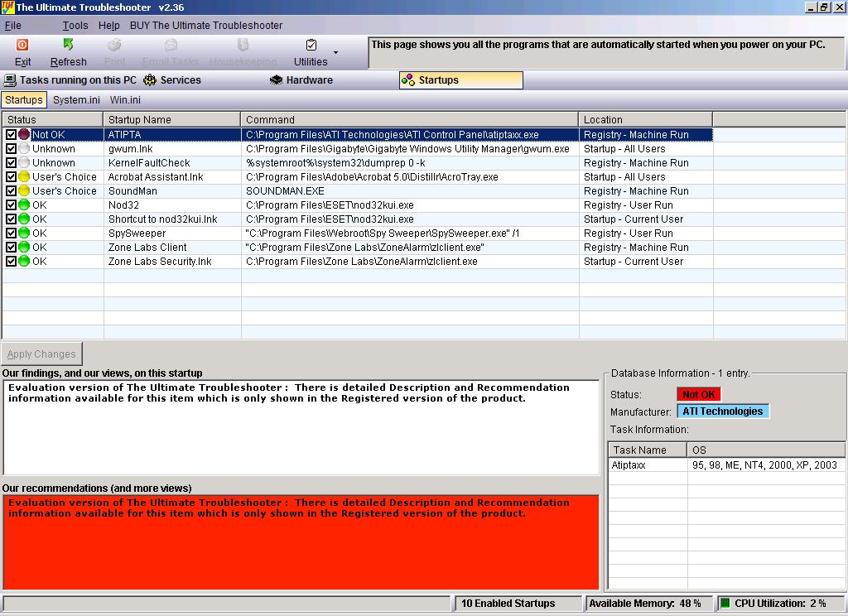The height and width of the screenshot is (616, 848).
Task: Click the green OK icon for Nod32
Action: pyautogui.click(x=24, y=205)
